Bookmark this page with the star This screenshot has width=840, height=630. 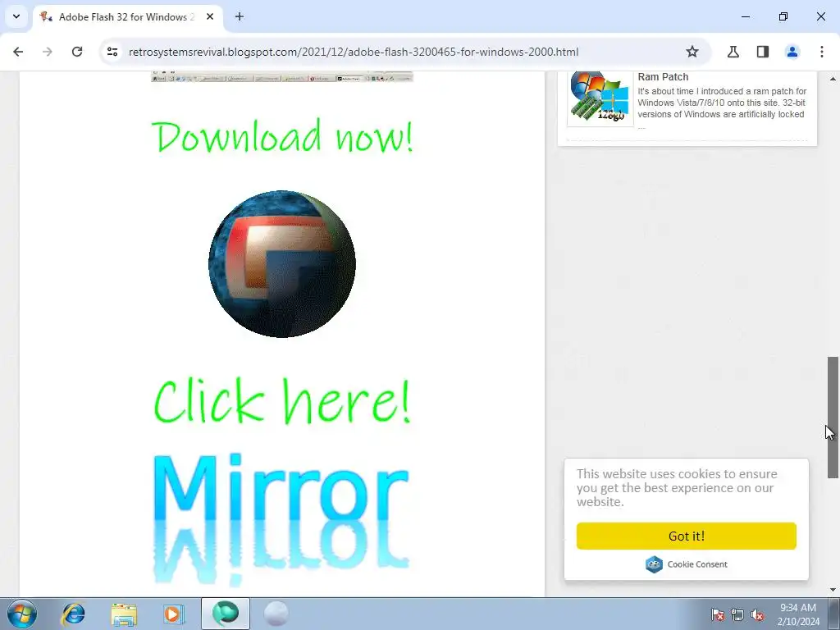692,52
